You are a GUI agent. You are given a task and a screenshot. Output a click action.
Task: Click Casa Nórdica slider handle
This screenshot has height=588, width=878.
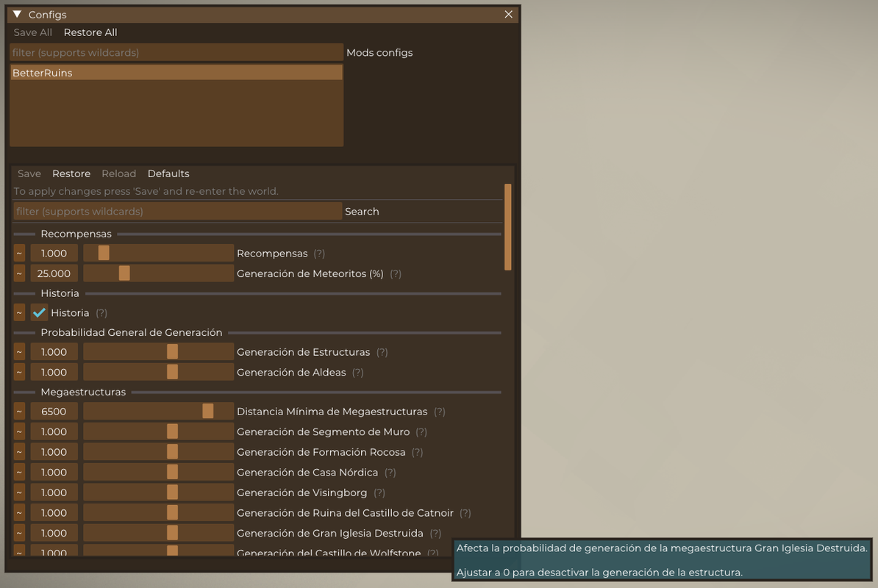(173, 472)
